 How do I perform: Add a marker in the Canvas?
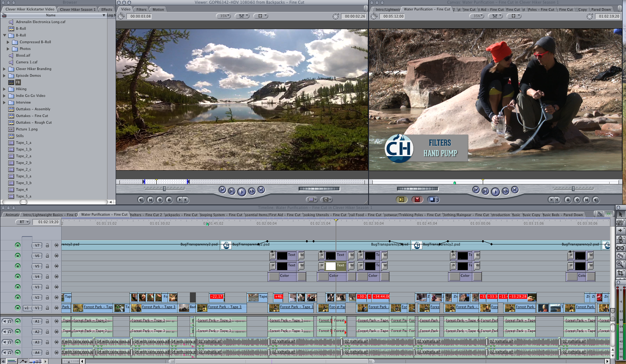point(568,200)
